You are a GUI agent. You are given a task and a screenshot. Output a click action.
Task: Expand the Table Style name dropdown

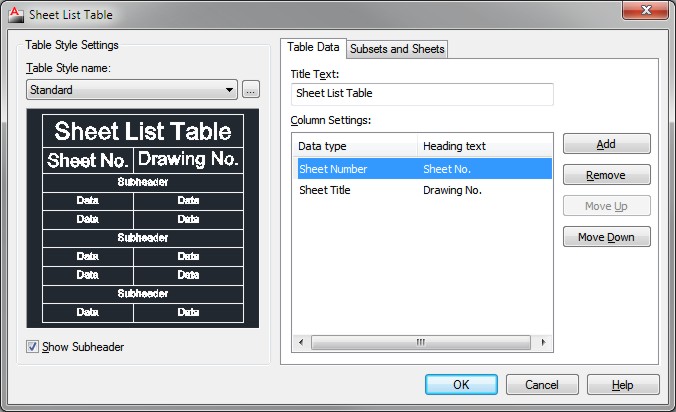point(230,90)
